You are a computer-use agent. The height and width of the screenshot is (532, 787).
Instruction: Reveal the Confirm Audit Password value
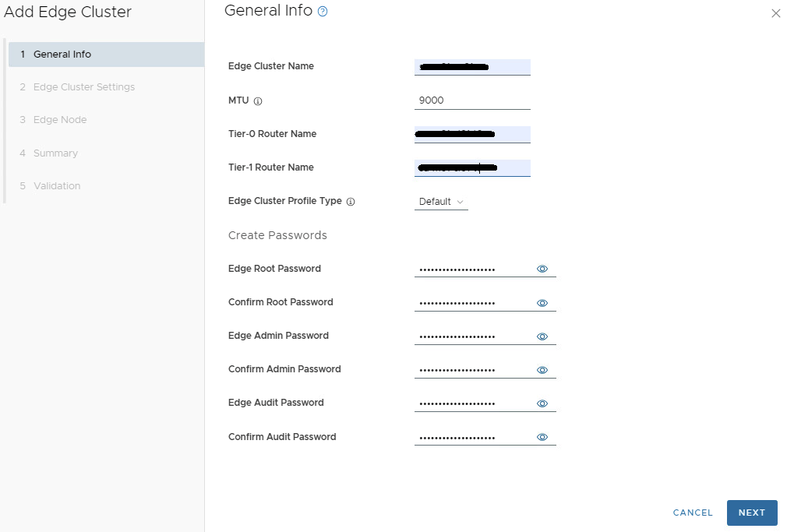point(542,438)
